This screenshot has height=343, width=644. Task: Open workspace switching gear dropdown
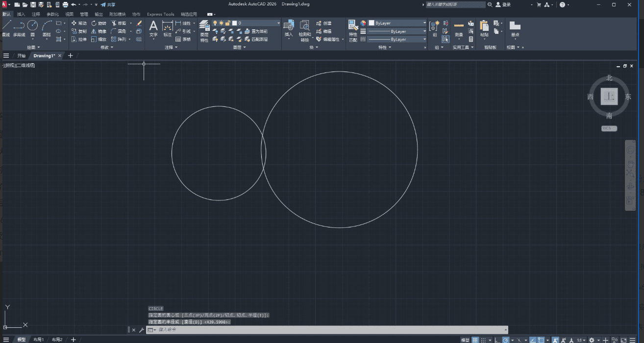(x=594, y=340)
